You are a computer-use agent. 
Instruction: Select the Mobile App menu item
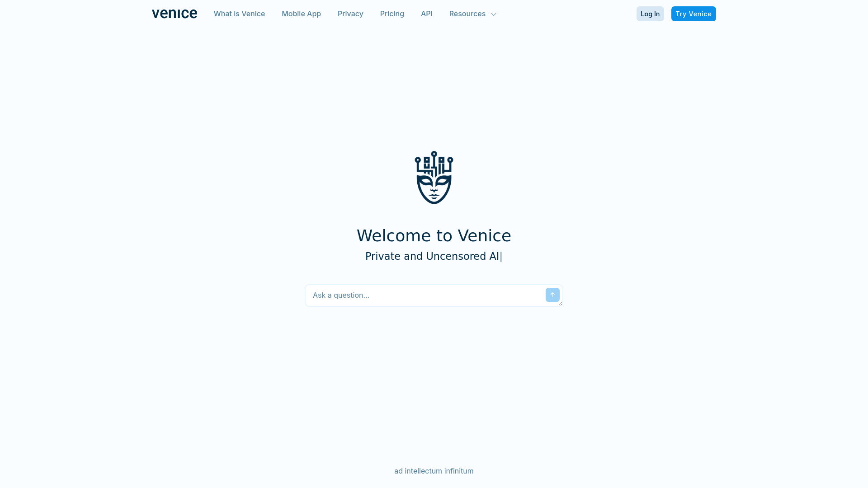(x=301, y=13)
